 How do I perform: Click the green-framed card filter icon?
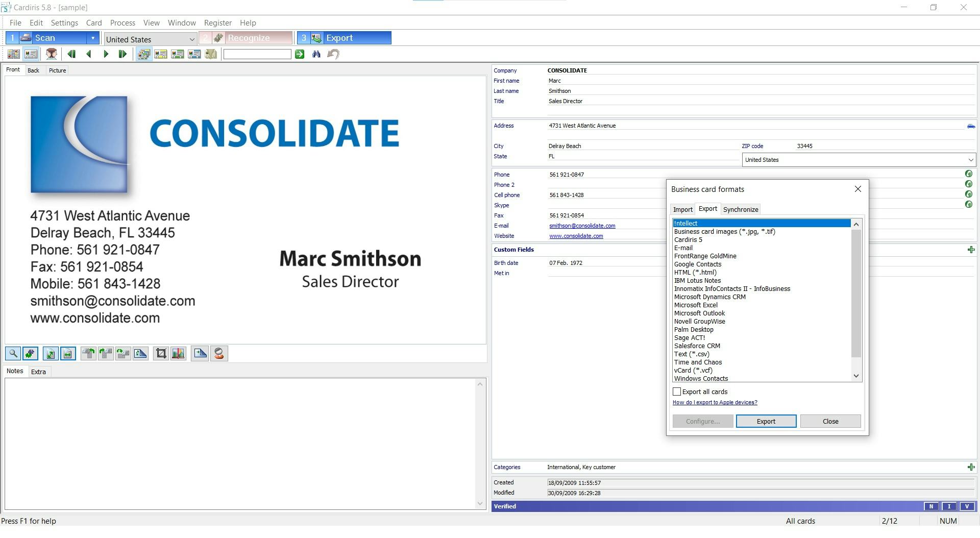click(178, 54)
